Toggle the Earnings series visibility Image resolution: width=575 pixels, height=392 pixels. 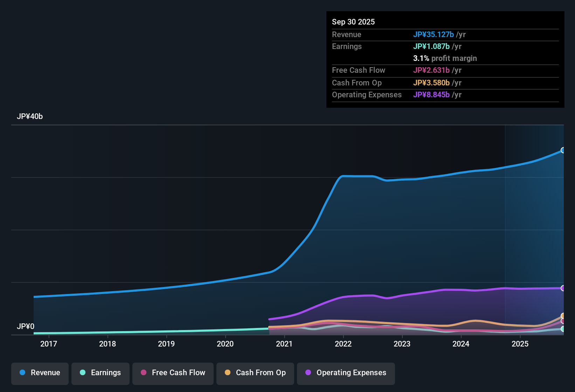pos(100,373)
